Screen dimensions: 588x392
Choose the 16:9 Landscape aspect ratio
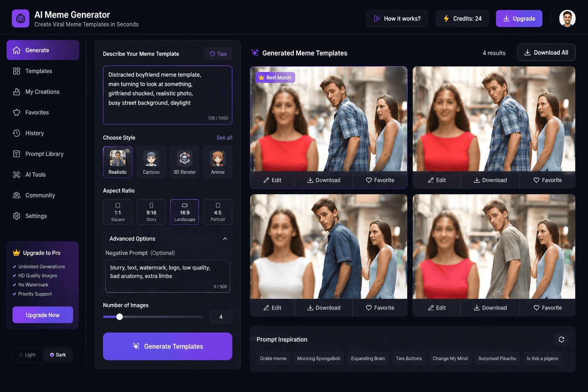(x=185, y=212)
